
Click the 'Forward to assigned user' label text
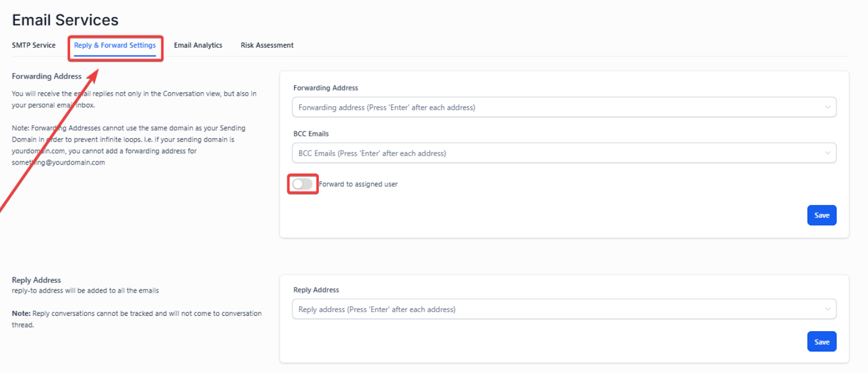358,184
